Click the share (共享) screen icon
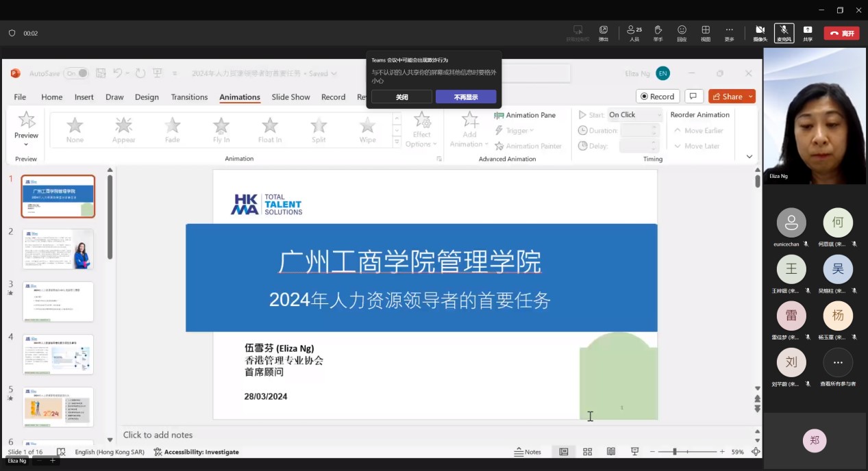The height and width of the screenshot is (471, 868). pyautogui.click(x=808, y=32)
